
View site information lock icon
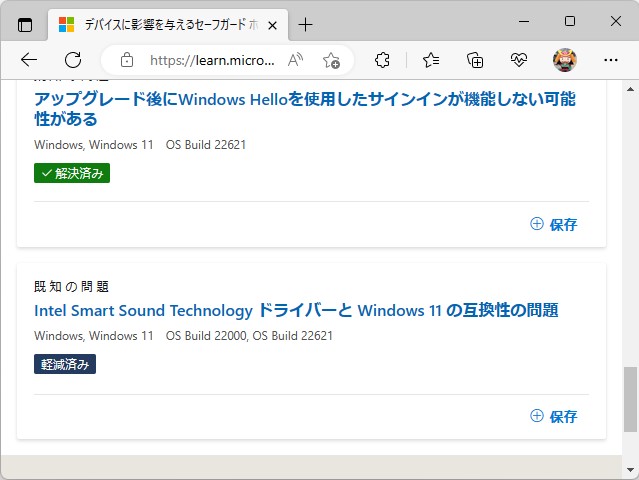pos(127,60)
